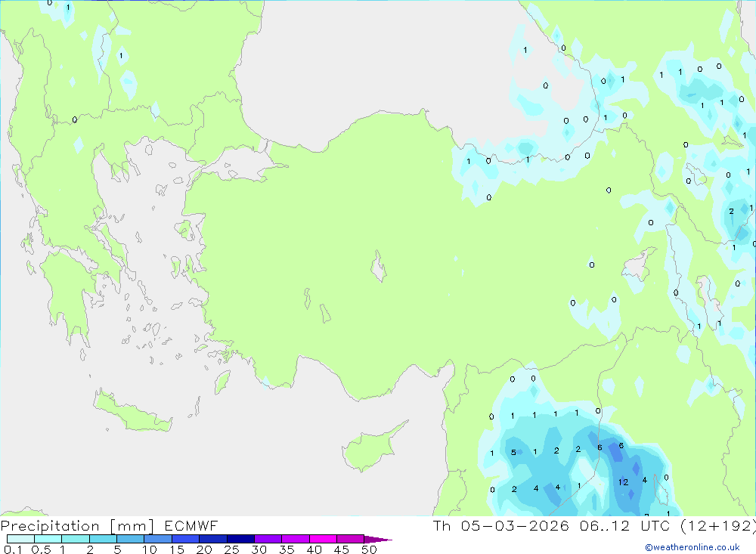756x554 pixels.
Task: Click the over-50 mm arrow tip of legend
Action: [377, 539]
